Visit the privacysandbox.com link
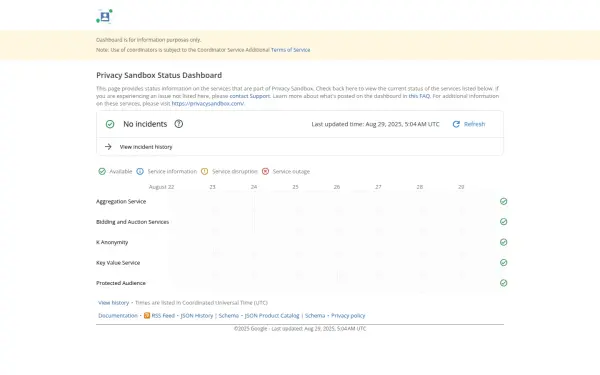This screenshot has width=600, height=375. click(x=208, y=103)
